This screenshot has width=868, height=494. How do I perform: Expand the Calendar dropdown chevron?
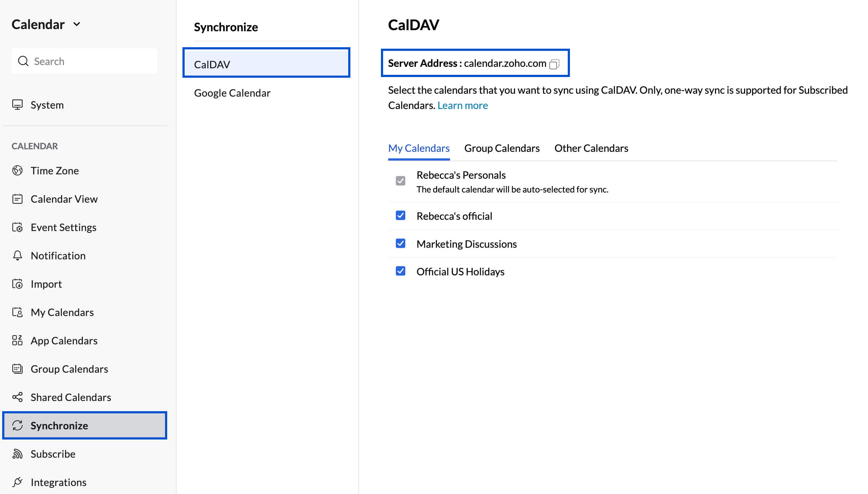tap(77, 24)
